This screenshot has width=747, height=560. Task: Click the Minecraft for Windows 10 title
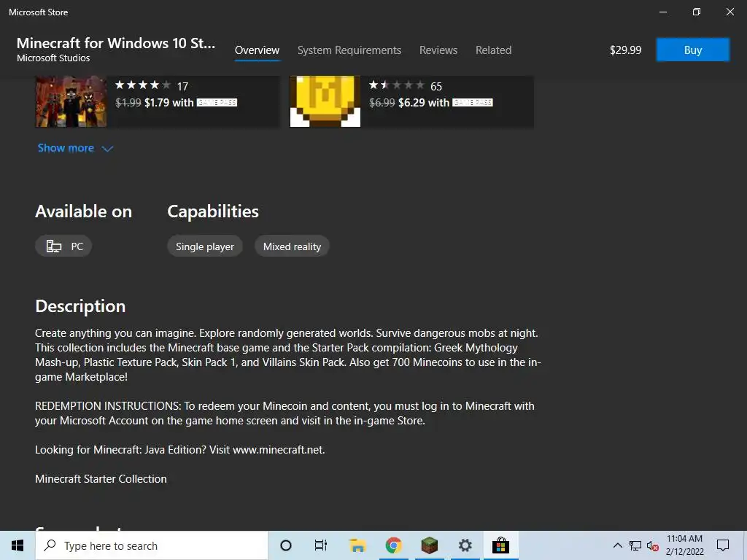116,43
